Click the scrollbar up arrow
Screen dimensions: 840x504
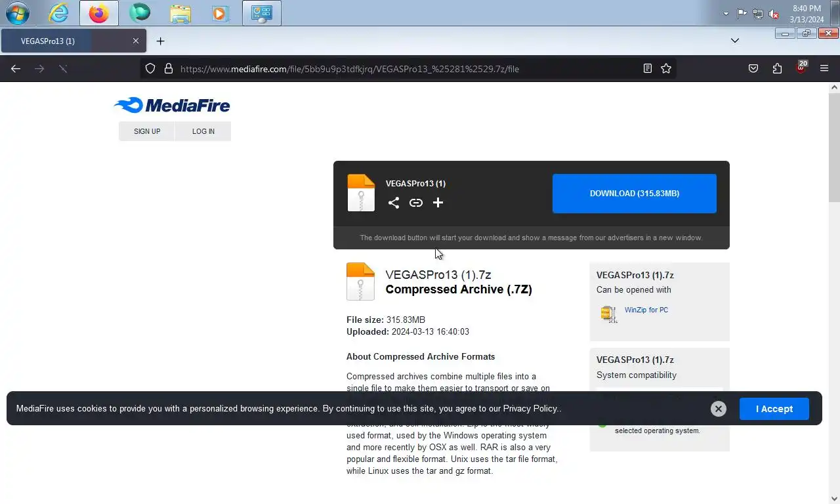(x=835, y=87)
